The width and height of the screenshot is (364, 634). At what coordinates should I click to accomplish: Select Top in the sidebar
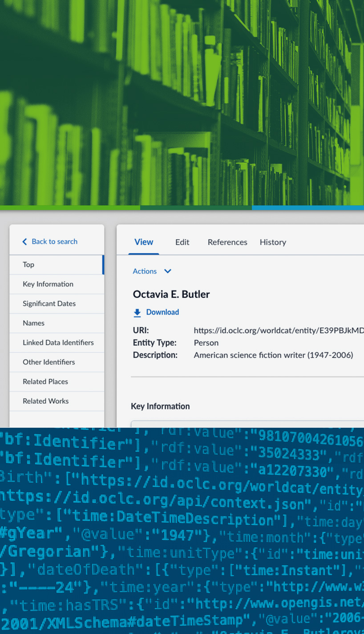click(x=28, y=265)
